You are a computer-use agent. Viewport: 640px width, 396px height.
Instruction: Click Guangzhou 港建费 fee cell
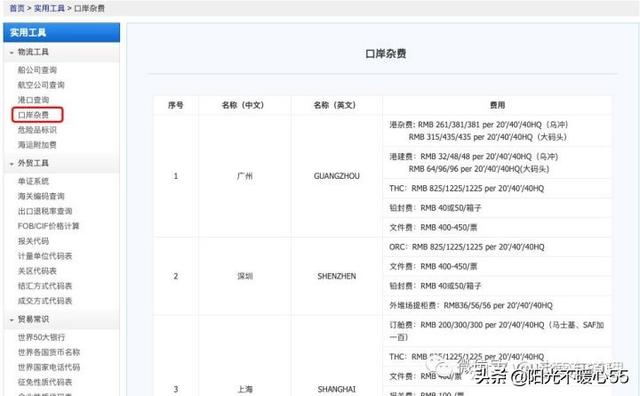click(x=498, y=162)
